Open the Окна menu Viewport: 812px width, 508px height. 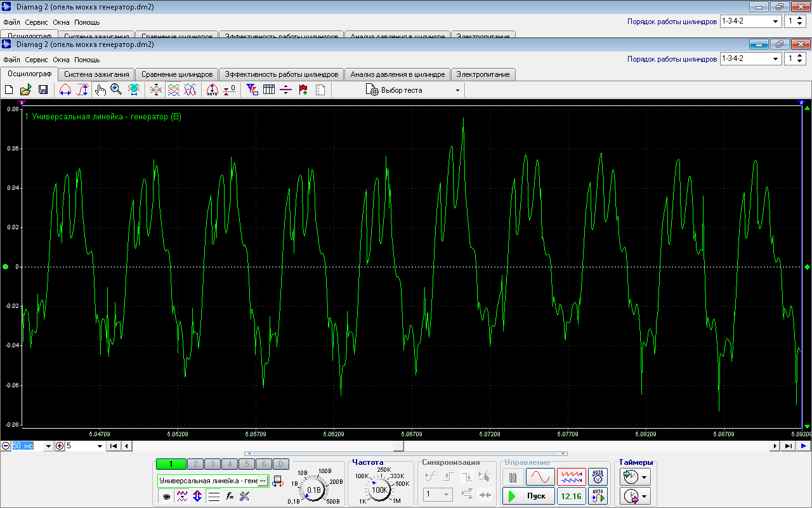[62, 60]
